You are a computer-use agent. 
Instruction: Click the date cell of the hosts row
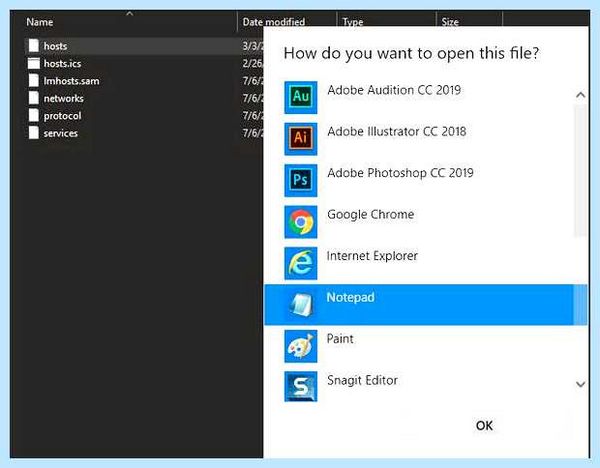(253, 46)
